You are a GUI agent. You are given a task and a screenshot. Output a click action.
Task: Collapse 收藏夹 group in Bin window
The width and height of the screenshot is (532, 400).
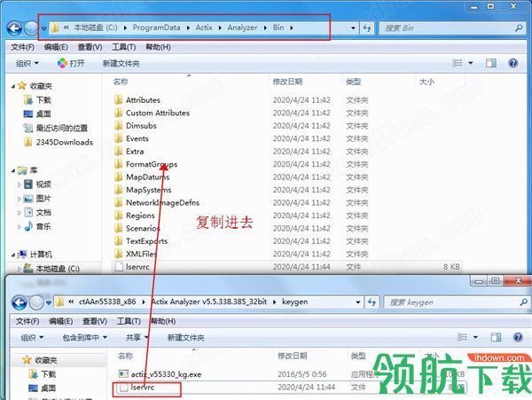(x=13, y=86)
